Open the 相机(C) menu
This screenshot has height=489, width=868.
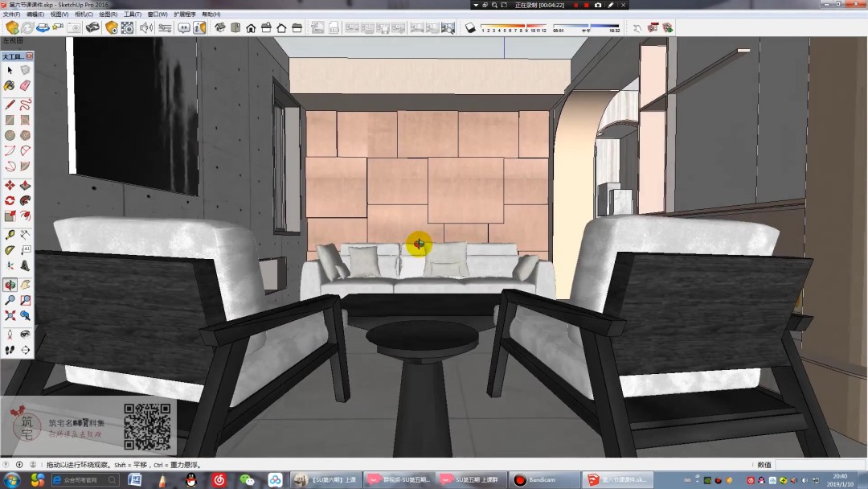pos(84,14)
